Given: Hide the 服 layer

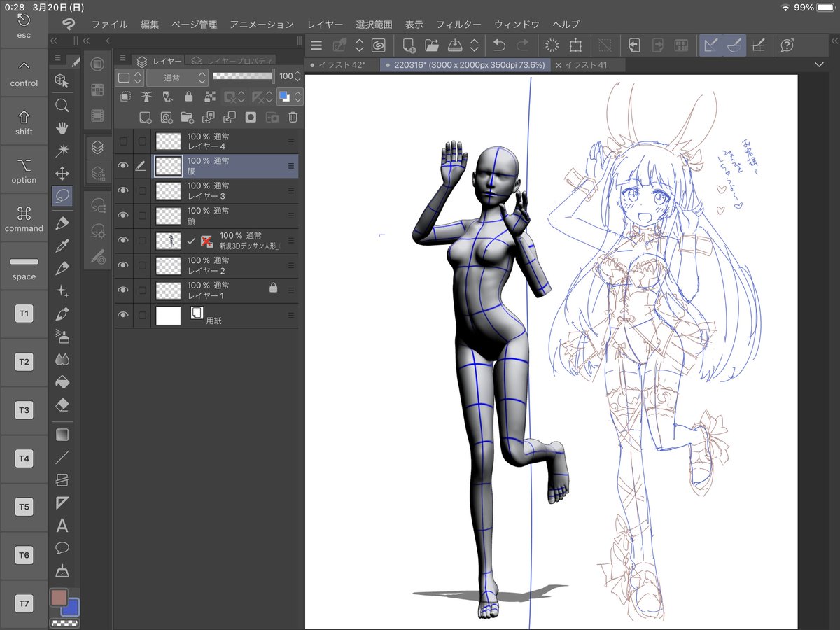Looking at the screenshot, I should click(123, 166).
